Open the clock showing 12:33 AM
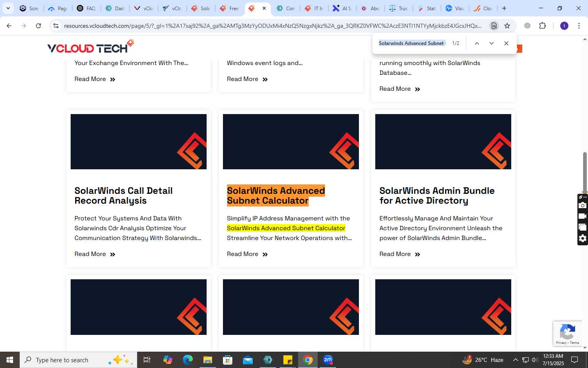The height and width of the screenshot is (368, 588). [553, 360]
